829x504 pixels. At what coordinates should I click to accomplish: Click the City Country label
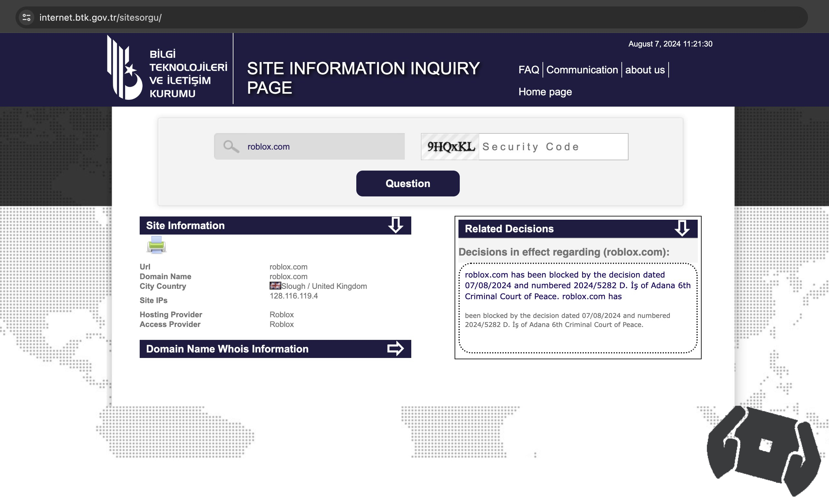click(x=163, y=286)
